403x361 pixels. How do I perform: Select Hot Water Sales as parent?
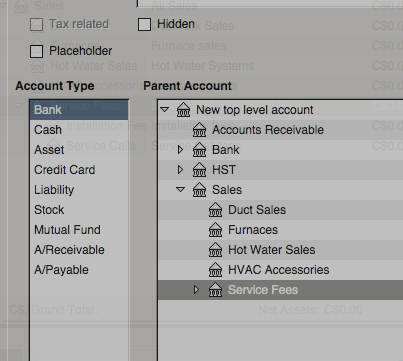pyautogui.click(x=272, y=250)
